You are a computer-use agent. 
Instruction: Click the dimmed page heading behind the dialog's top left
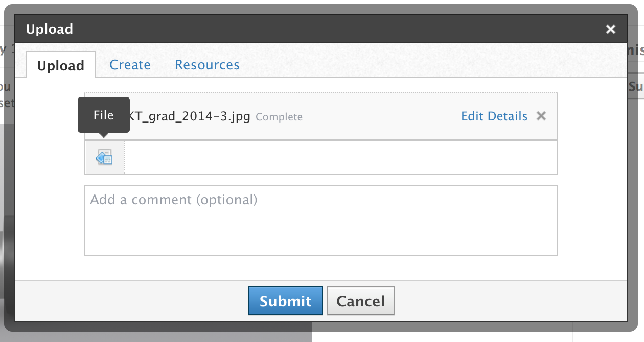coord(6,50)
